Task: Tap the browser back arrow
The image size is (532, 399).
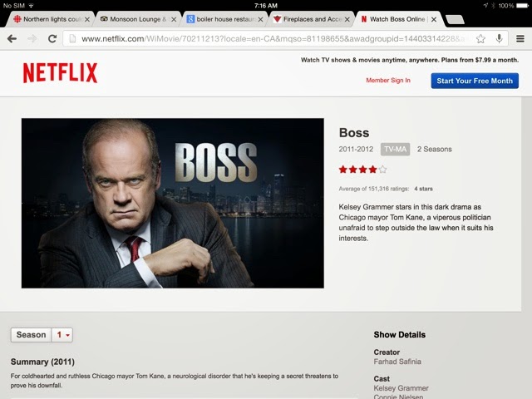Action: [x=12, y=39]
